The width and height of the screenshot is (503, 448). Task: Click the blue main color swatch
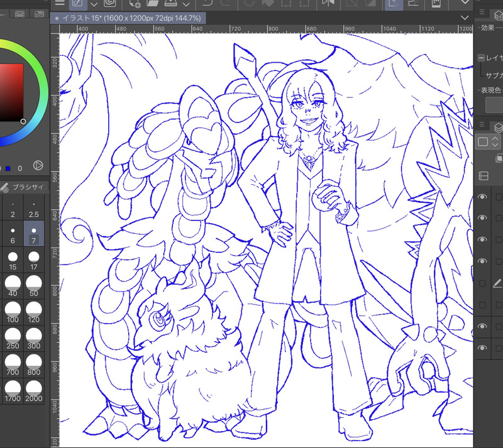pos(8,168)
